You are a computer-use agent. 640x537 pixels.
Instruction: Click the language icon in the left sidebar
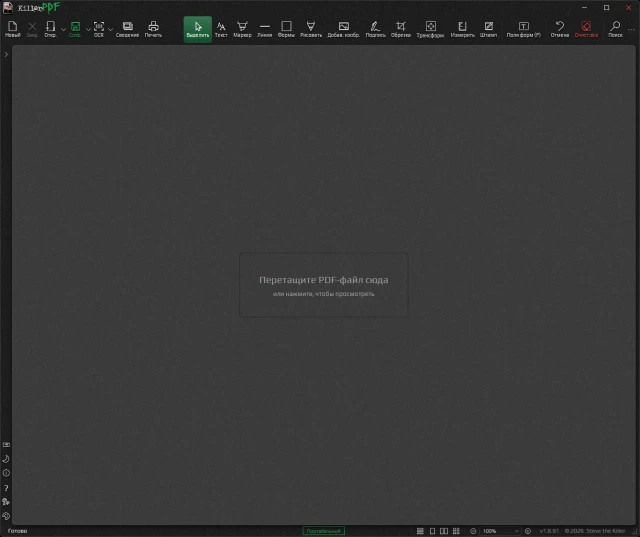(x=6, y=502)
